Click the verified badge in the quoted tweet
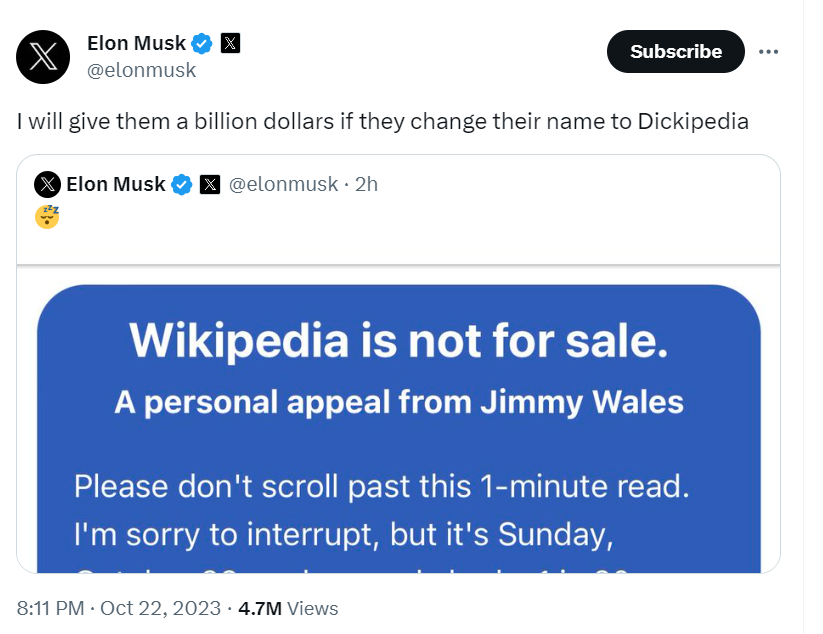This screenshot has height=634, width=823. click(181, 184)
